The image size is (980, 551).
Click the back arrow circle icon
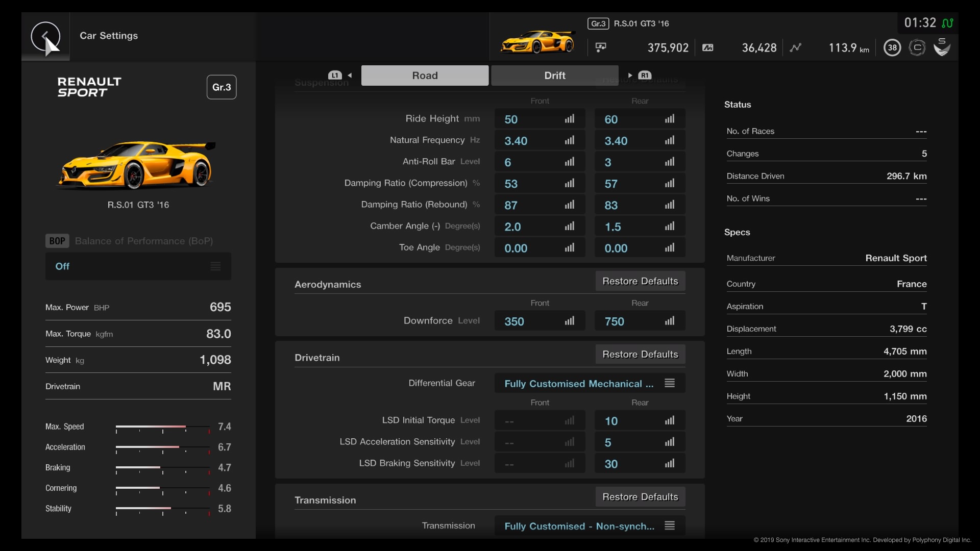[45, 36]
